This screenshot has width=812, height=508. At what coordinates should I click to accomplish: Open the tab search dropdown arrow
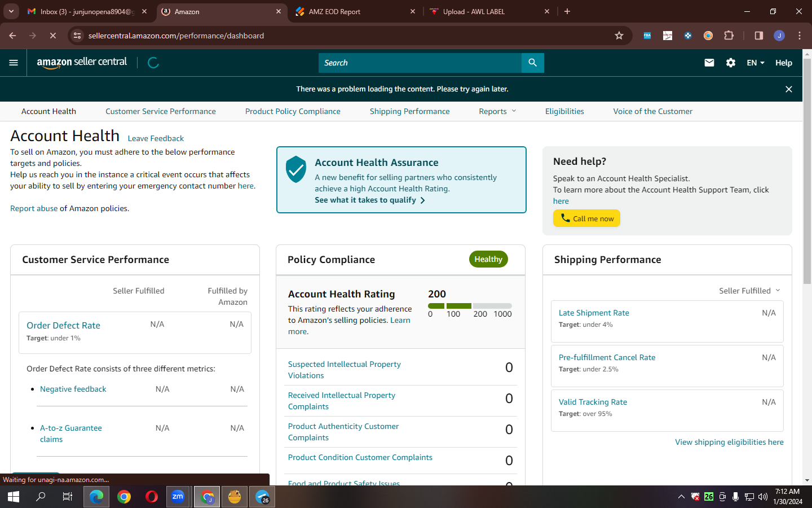point(11,11)
